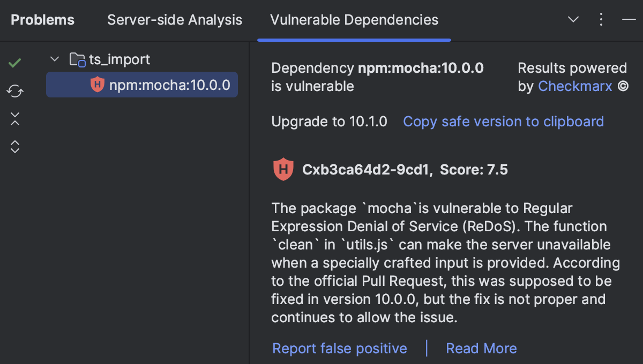Open the Checkmarx link

[x=575, y=86]
